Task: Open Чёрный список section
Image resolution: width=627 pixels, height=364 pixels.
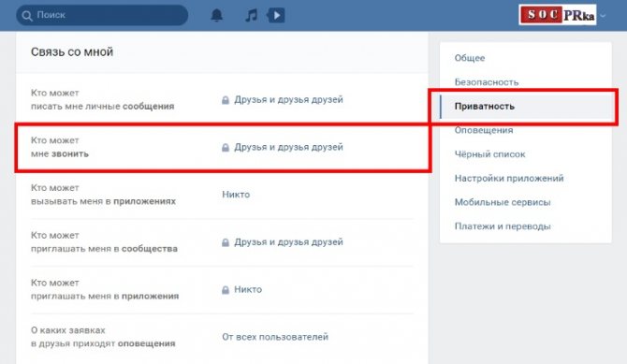Action: tap(489, 154)
